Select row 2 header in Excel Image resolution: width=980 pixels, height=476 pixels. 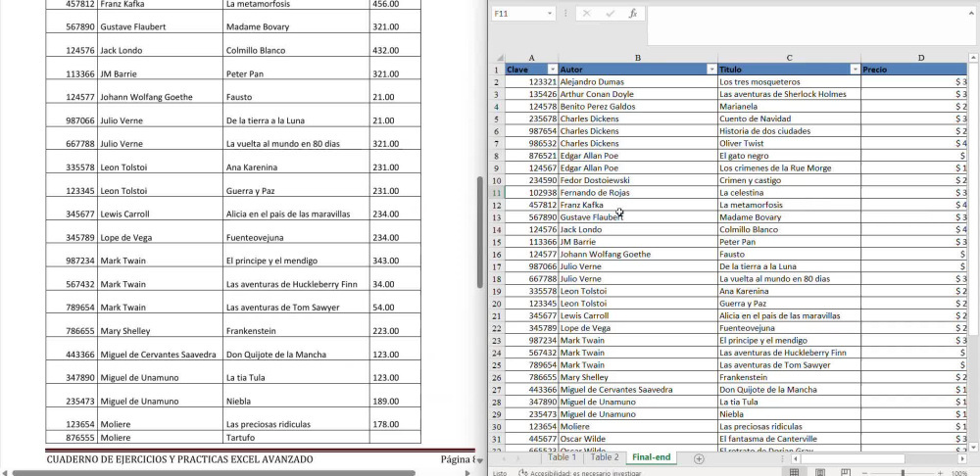(497, 82)
